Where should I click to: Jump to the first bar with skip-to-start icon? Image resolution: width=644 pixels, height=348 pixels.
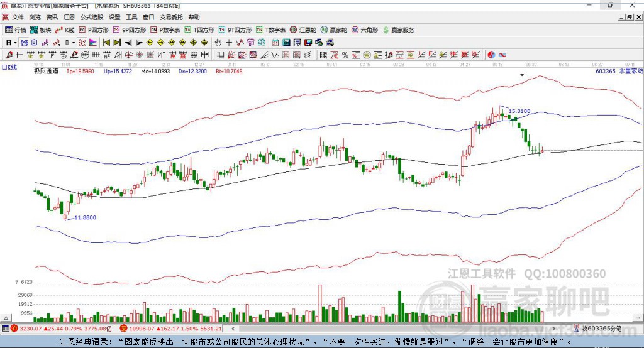(x=106, y=42)
